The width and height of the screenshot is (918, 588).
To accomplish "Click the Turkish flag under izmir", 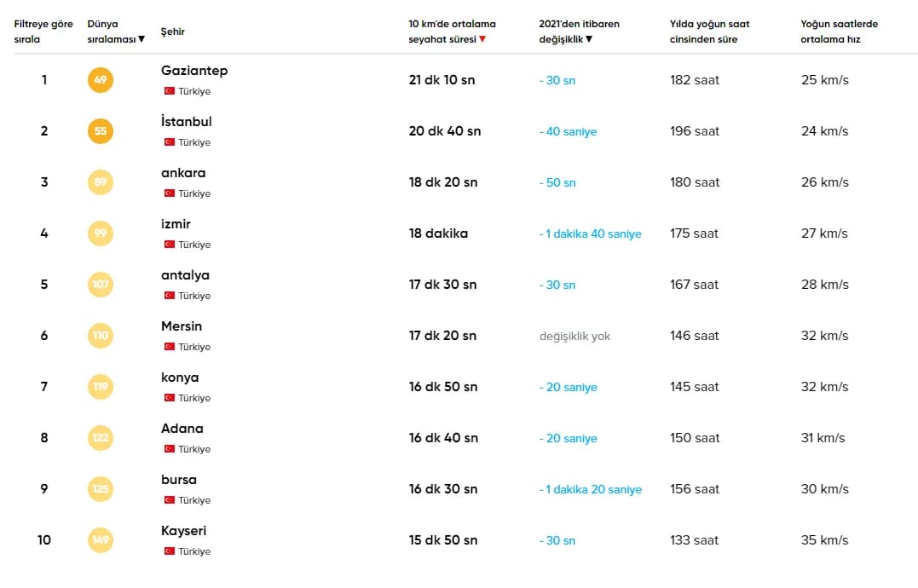I will pos(170,245).
